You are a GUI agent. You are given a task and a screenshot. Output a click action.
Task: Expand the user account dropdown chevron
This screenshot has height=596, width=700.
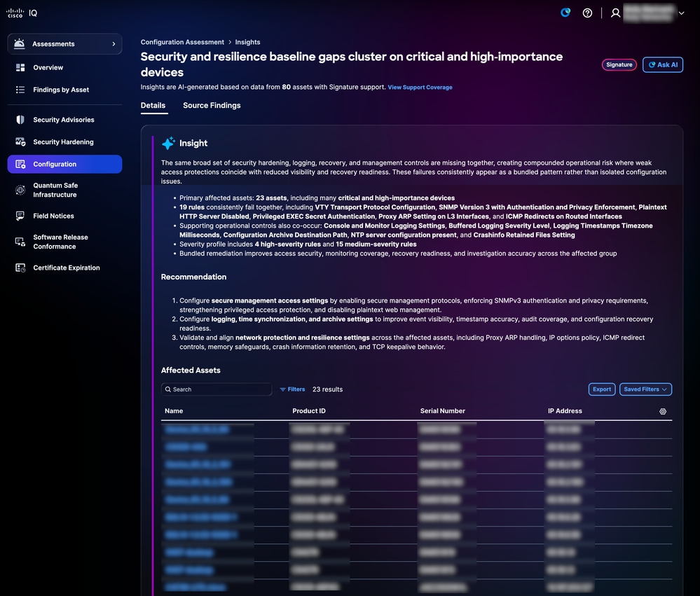click(681, 13)
